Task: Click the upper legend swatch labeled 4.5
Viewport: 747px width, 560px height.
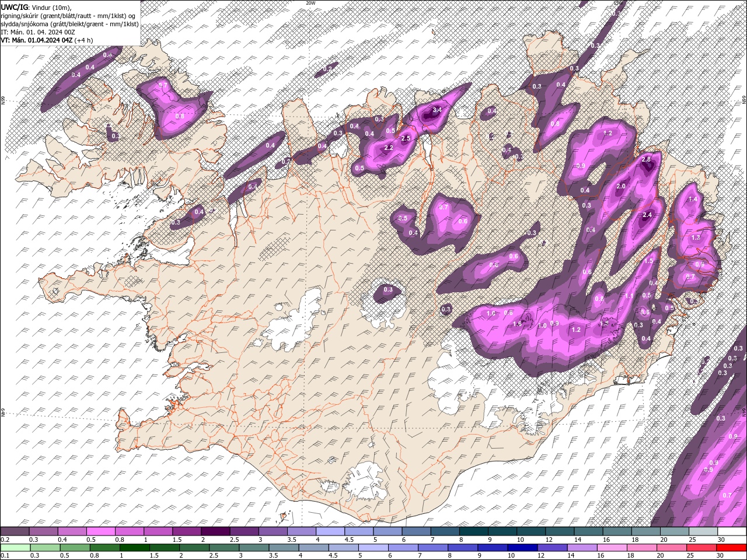Action: pos(359,531)
